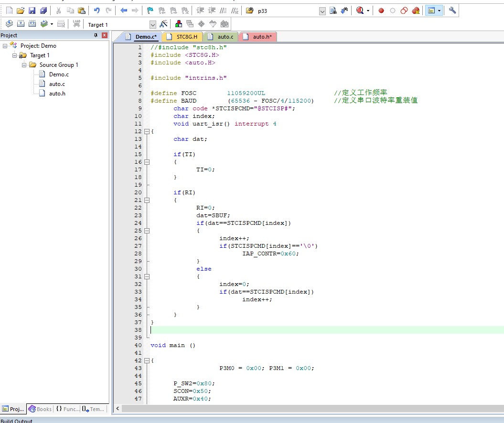This screenshot has height=423, width=504.
Task: Click the editor scroll-left arrow
Action: (118, 409)
